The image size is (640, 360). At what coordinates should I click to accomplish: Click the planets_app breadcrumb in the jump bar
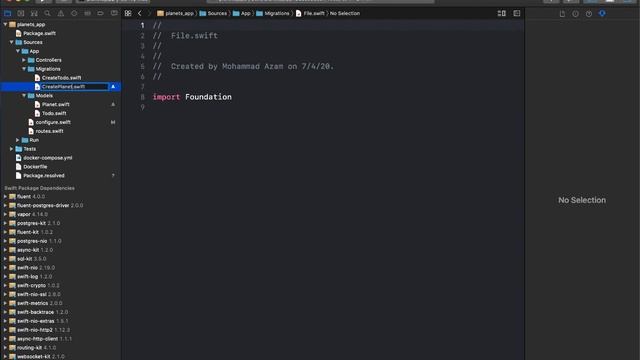176,13
